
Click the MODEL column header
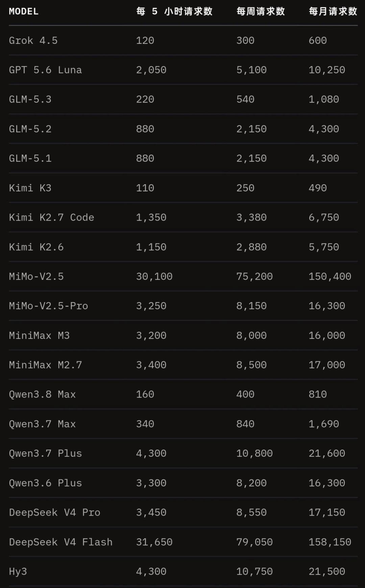24,11
